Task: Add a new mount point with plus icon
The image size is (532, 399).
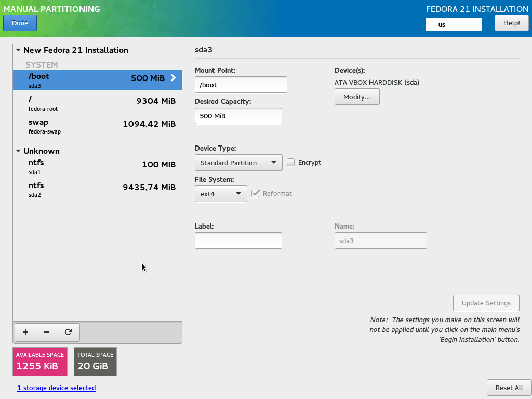Action: point(25,332)
